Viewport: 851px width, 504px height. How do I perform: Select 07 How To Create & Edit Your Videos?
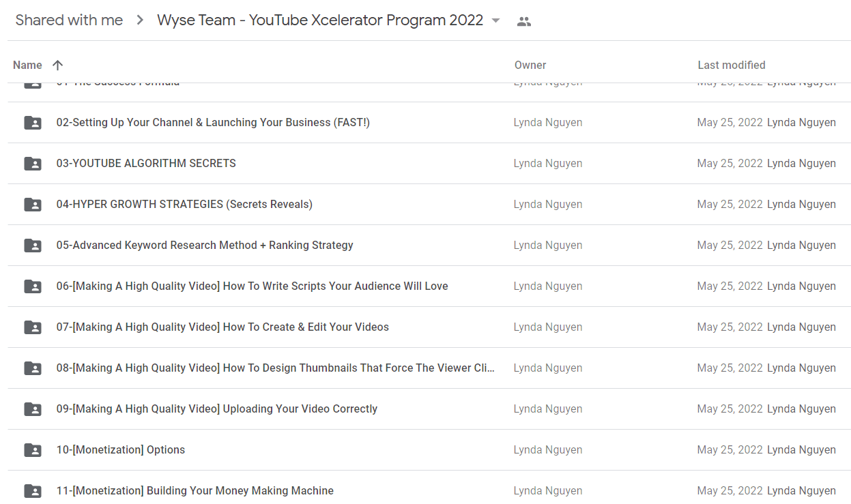click(222, 327)
